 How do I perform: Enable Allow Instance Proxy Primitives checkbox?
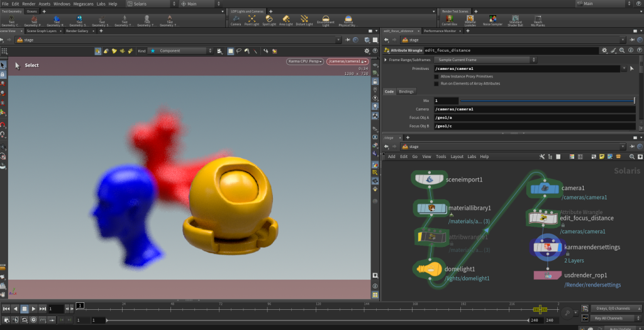[436, 76]
